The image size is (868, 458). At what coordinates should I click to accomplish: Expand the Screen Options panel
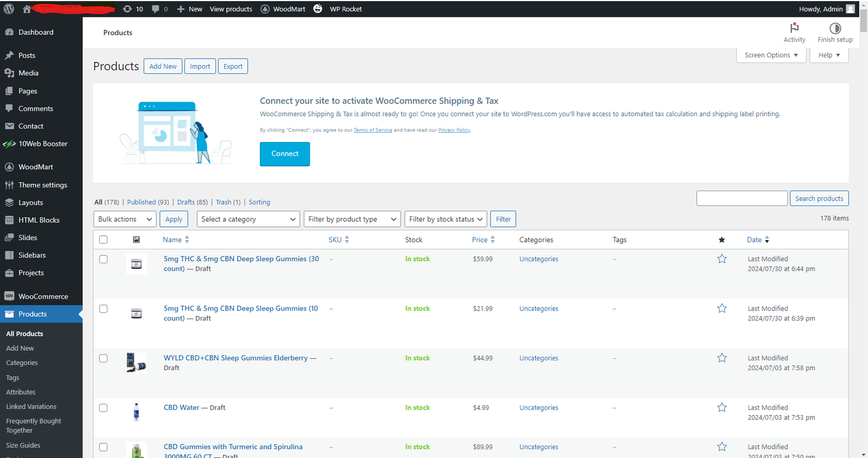point(771,55)
